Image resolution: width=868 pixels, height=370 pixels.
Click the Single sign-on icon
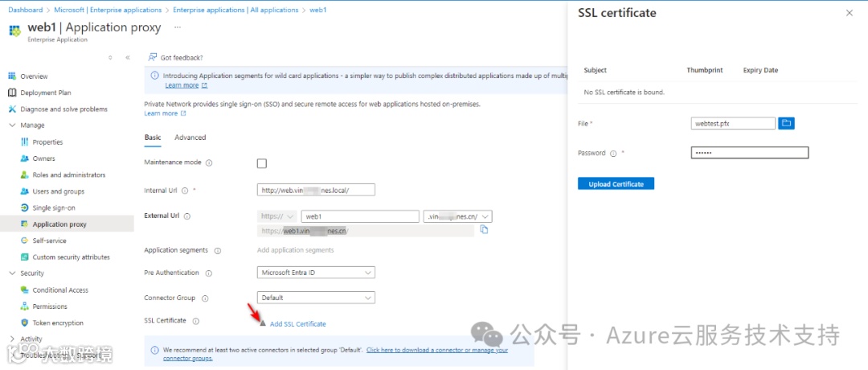coord(24,208)
